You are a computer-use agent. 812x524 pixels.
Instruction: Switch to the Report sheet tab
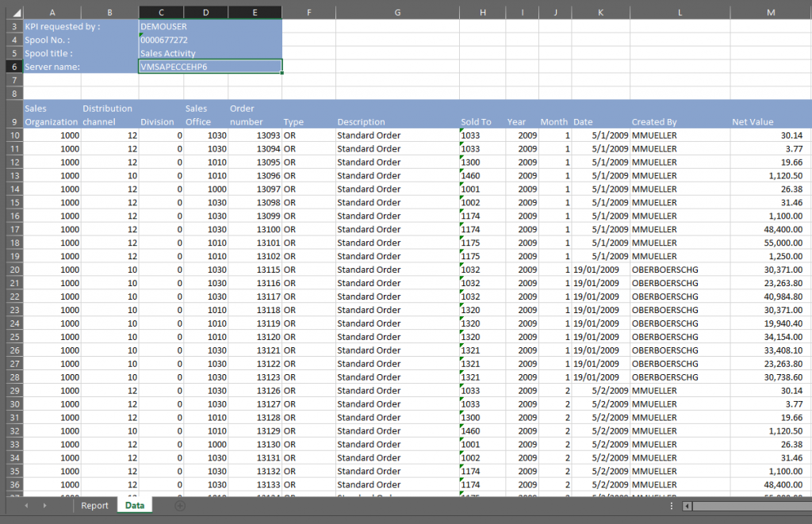(x=95, y=506)
